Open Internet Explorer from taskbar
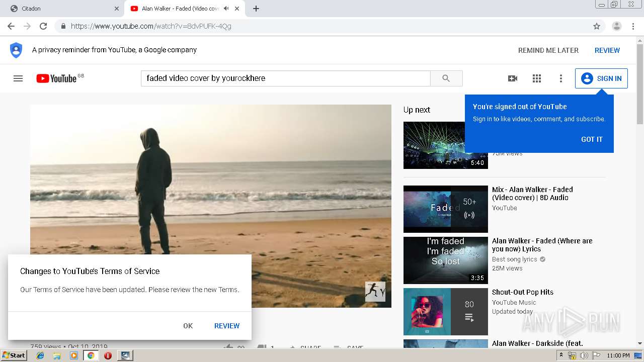644x362 pixels. [x=40, y=355]
